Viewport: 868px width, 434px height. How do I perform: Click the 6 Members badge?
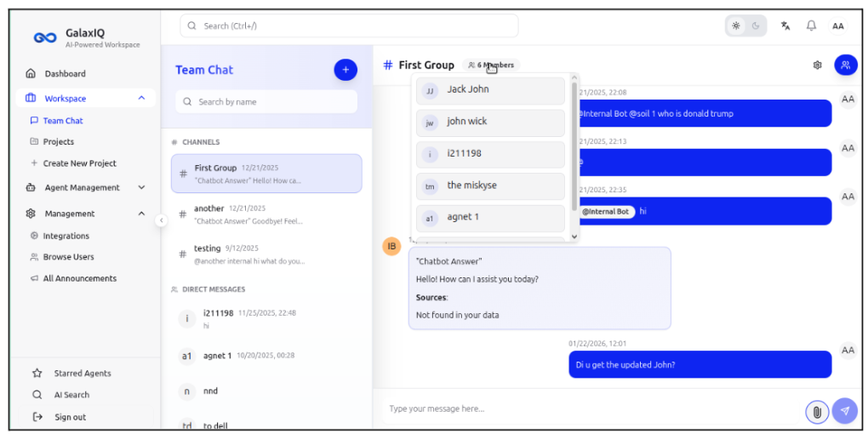click(x=491, y=65)
